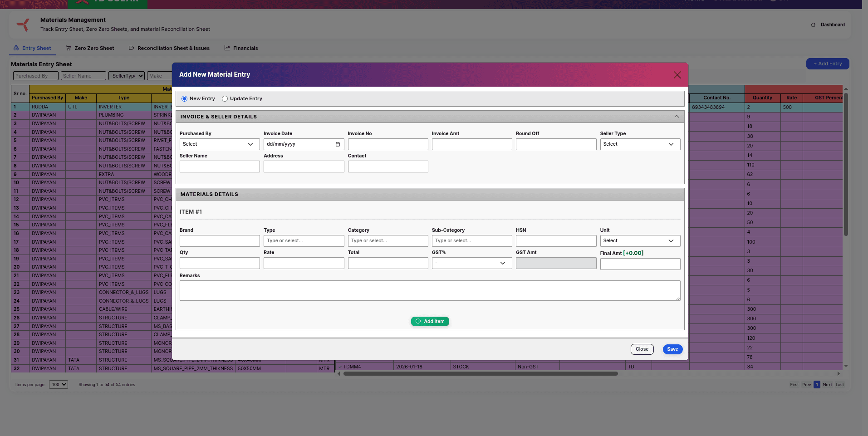Click the table's horizontal scrollbar
This screenshot has width=868, height=436.
pyautogui.click(x=481, y=374)
